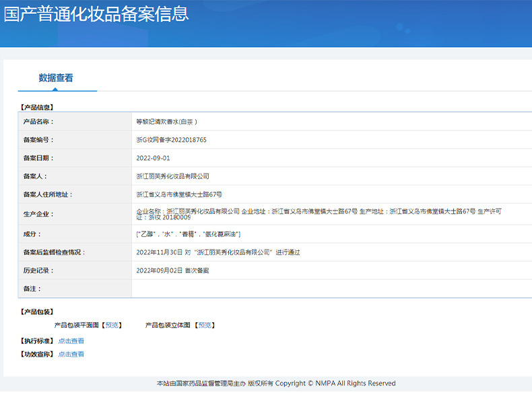Click the 备案后监督检查情况 result text
The width and height of the screenshot is (532, 407).
[218, 252]
